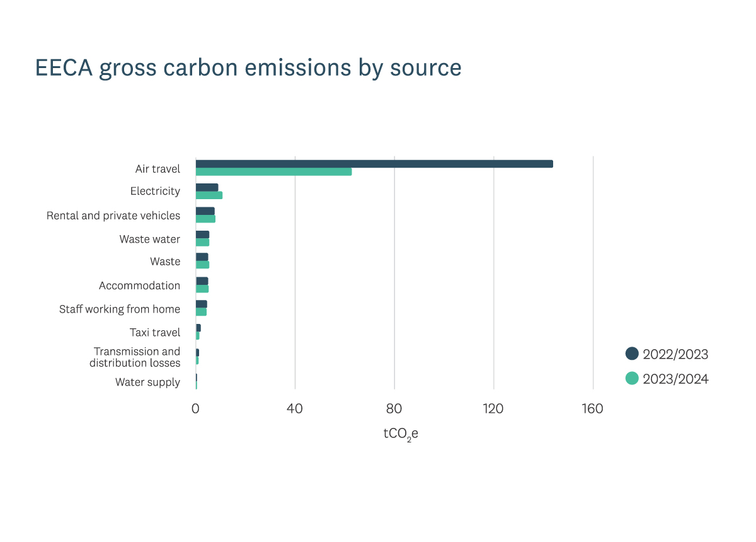
Task: Click the 'Electricity' category label
Action: pos(155,191)
